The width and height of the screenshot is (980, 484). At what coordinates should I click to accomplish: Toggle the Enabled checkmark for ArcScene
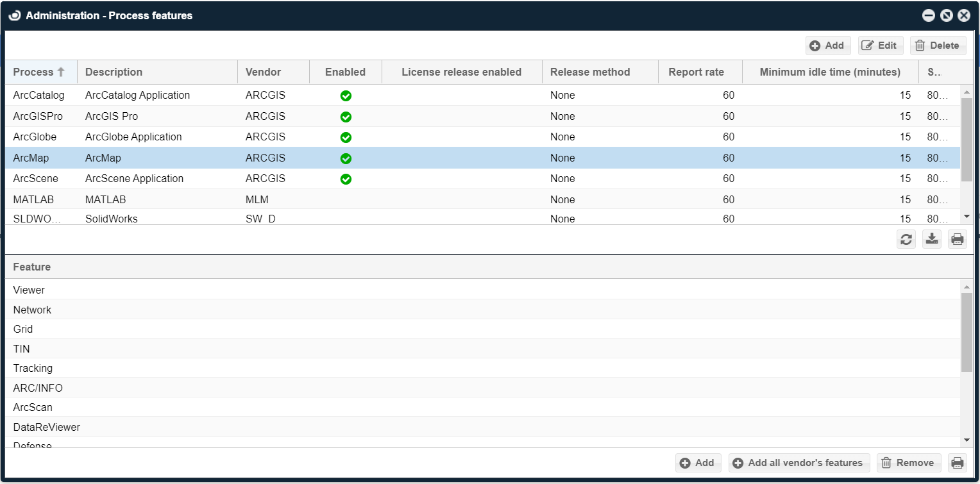tap(346, 179)
